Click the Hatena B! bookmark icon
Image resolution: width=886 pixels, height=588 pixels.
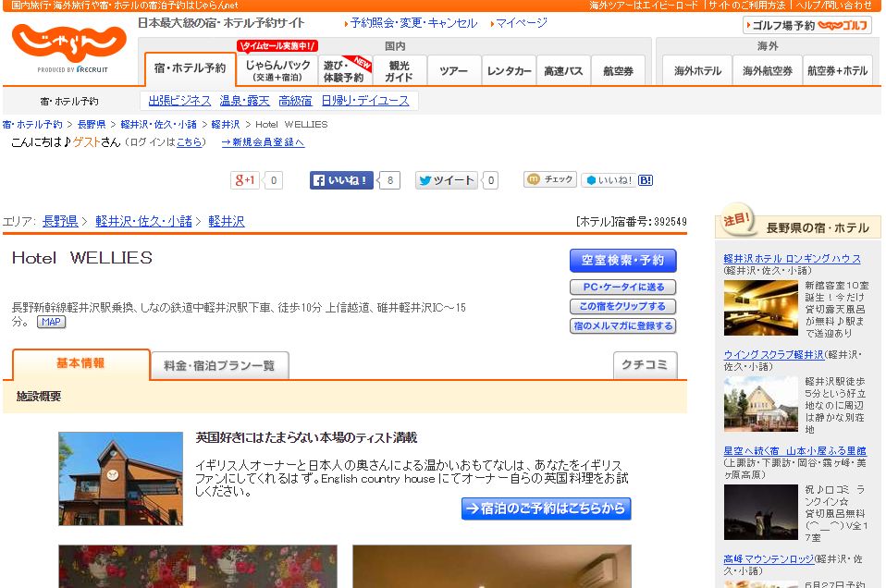pos(646,180)
